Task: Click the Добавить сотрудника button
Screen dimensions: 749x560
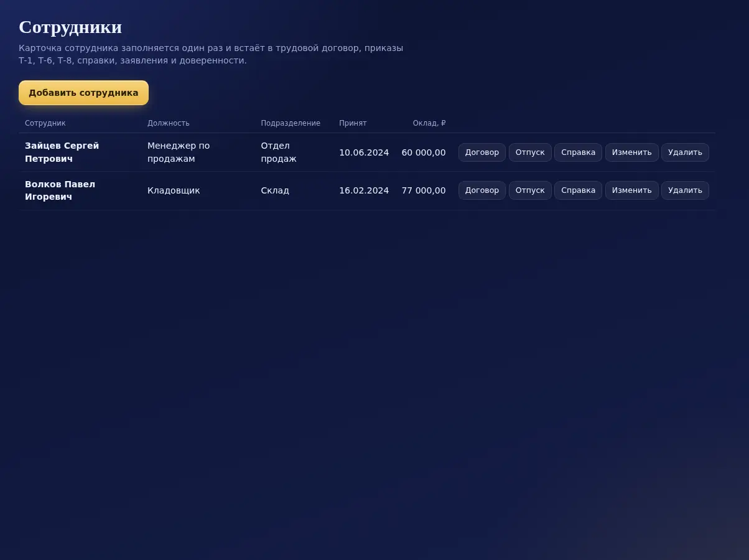Action: coord(83,93)
